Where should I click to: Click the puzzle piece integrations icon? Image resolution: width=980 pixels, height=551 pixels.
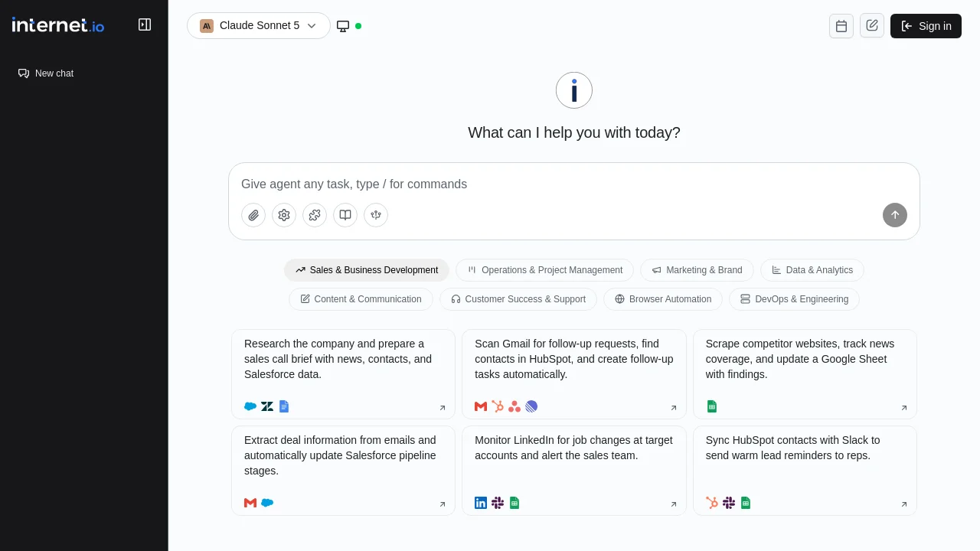[315, 215]
